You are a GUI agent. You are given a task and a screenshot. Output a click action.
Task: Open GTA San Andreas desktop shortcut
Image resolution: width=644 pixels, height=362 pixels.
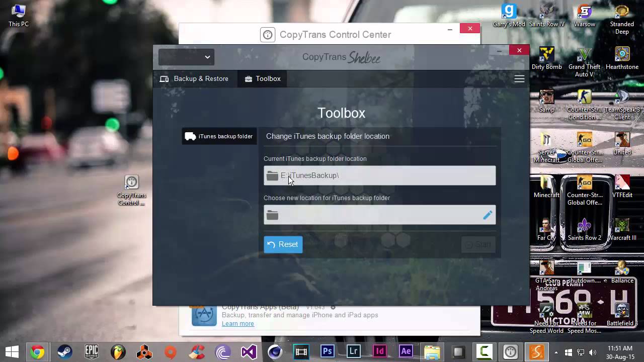547,276
